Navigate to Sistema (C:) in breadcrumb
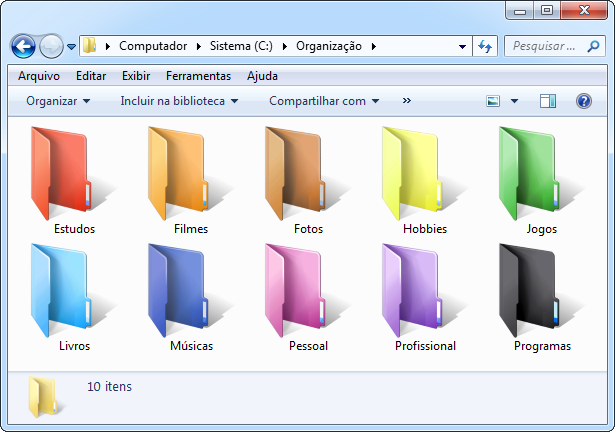The width and height of the screenshot is (615, 432). click(x=241, y=46)
